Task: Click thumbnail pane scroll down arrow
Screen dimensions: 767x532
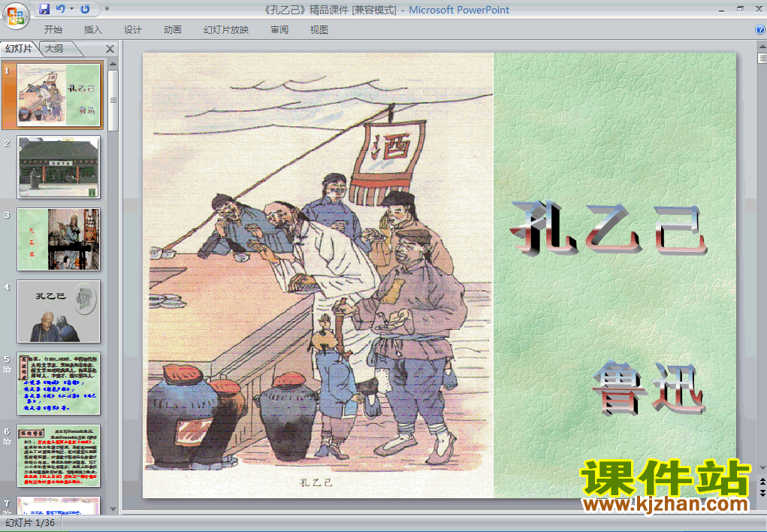Action: [x=113, y=509]
